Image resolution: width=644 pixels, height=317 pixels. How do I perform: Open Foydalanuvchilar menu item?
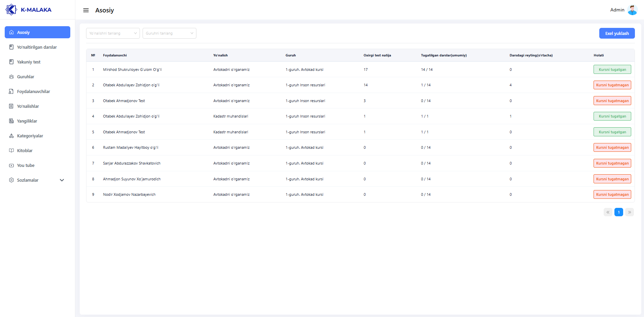point(37,92)
